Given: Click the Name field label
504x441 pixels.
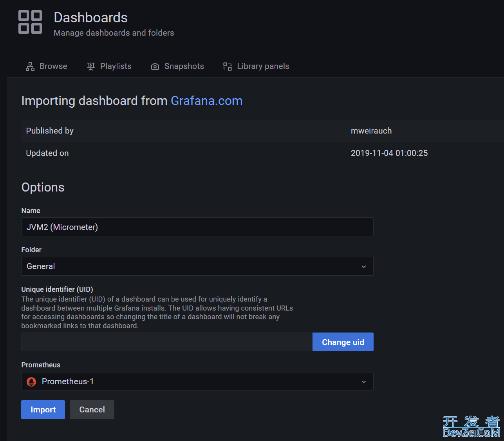Looking at the screenshot, I should 31,211.
